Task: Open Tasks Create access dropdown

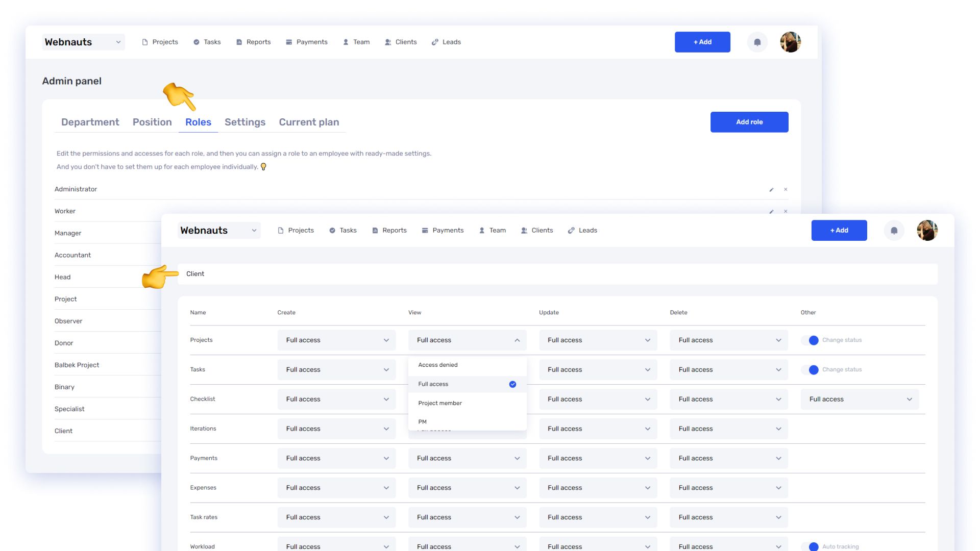Action: (337, 370)
